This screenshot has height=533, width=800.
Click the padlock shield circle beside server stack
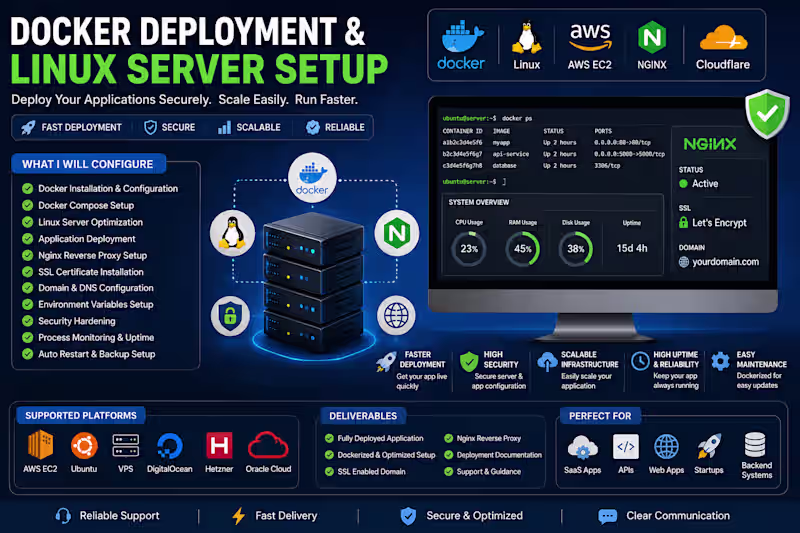[230, 316]
